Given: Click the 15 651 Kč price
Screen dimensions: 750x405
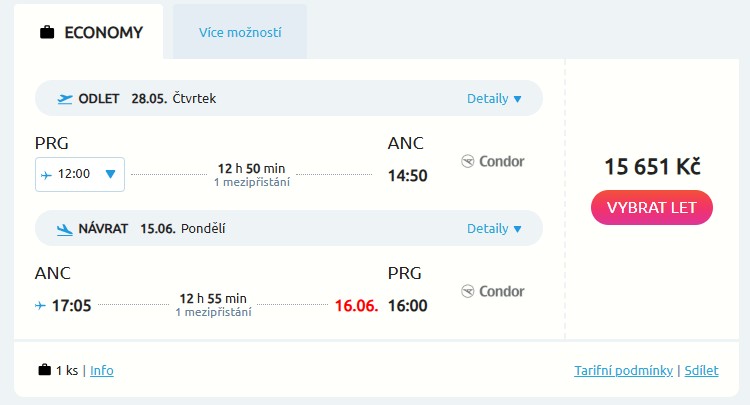Looking at the screenshot, I should 652,167.
